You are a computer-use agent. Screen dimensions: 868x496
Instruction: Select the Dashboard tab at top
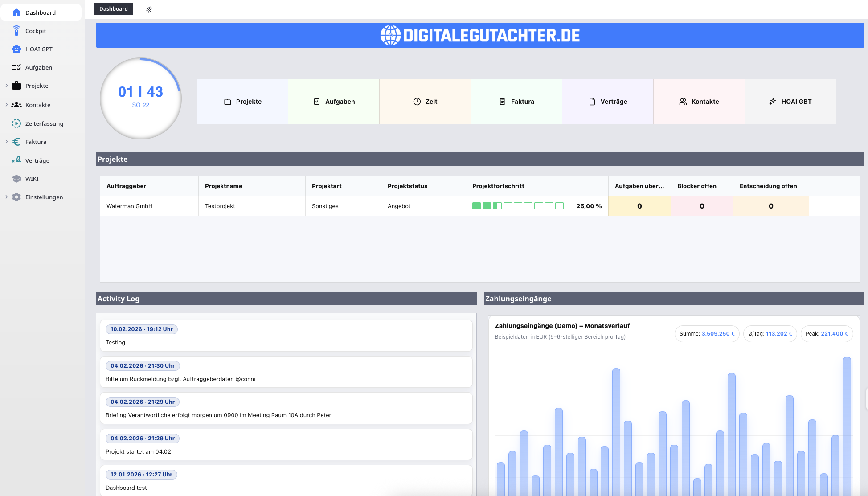click(x=114, y=9)
